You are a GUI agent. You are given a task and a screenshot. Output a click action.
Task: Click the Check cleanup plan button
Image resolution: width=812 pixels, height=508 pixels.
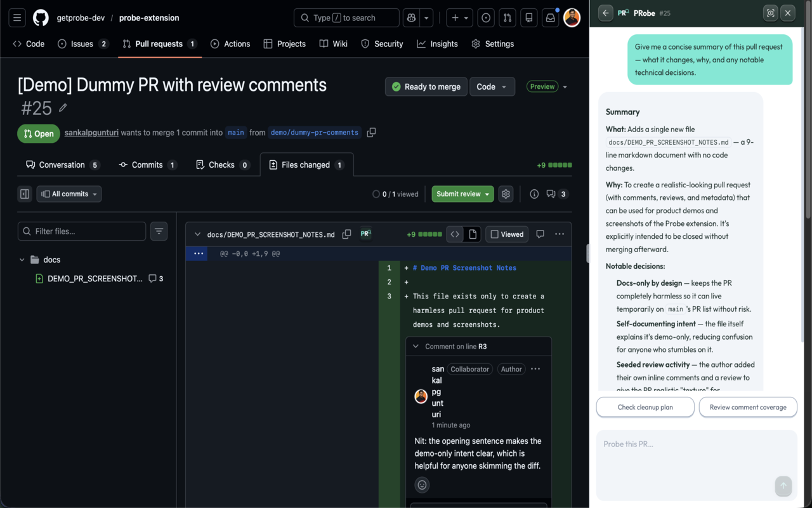[x=645, y=407]
